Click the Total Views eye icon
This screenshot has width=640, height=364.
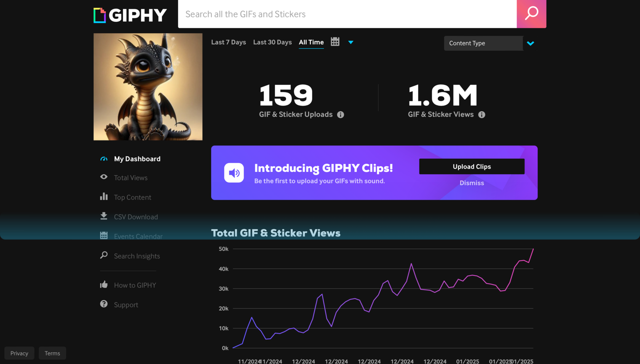104,177
